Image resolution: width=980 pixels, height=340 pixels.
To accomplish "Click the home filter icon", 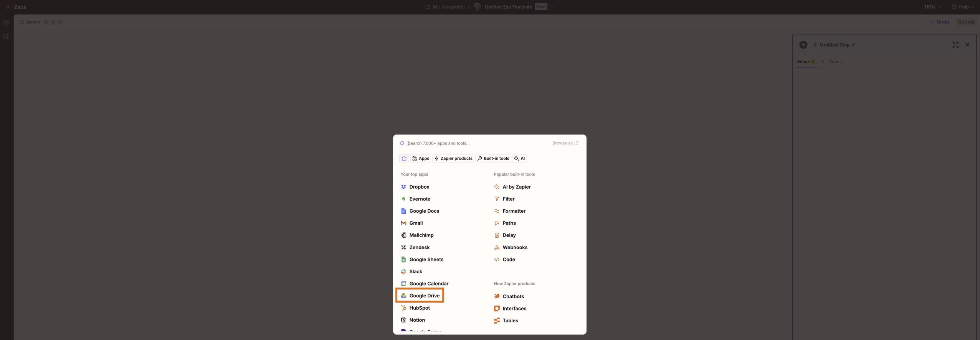I will click(404, 158).
